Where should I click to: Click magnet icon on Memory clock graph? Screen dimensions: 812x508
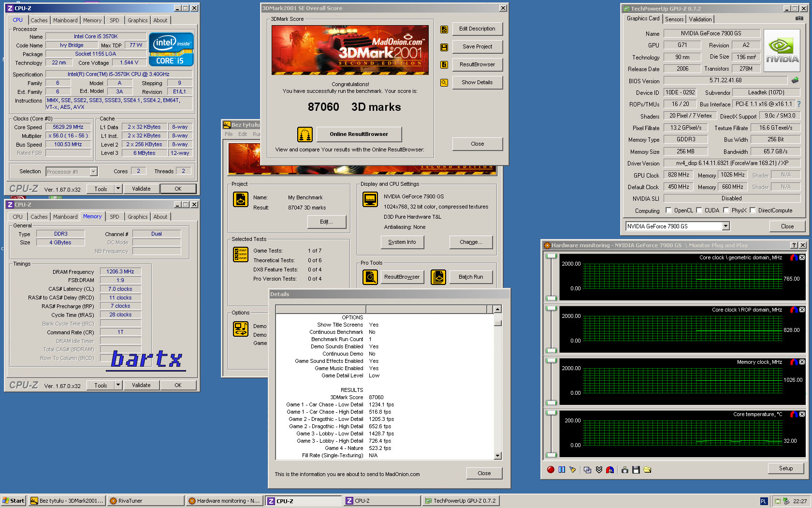tap(794, 362)
